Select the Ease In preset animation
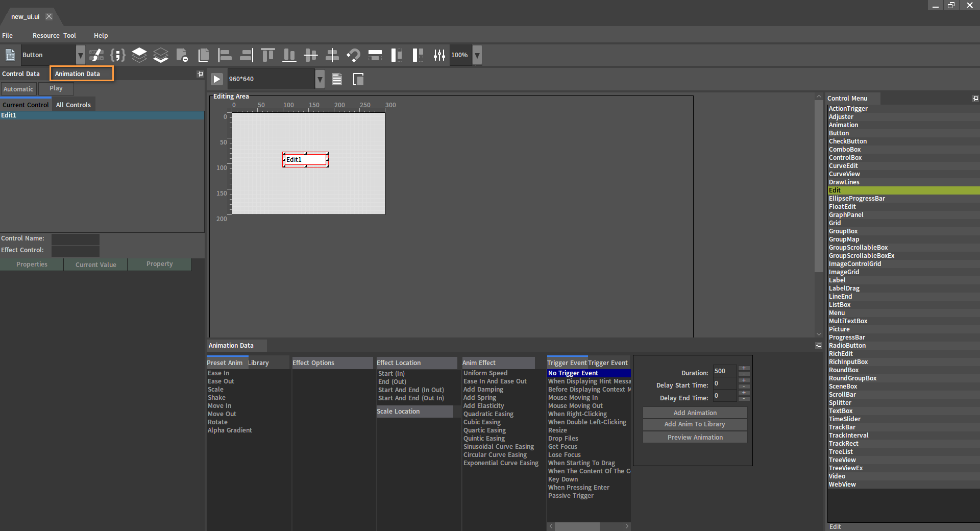This screenshot has width=980, height=531. click(218, 373)
